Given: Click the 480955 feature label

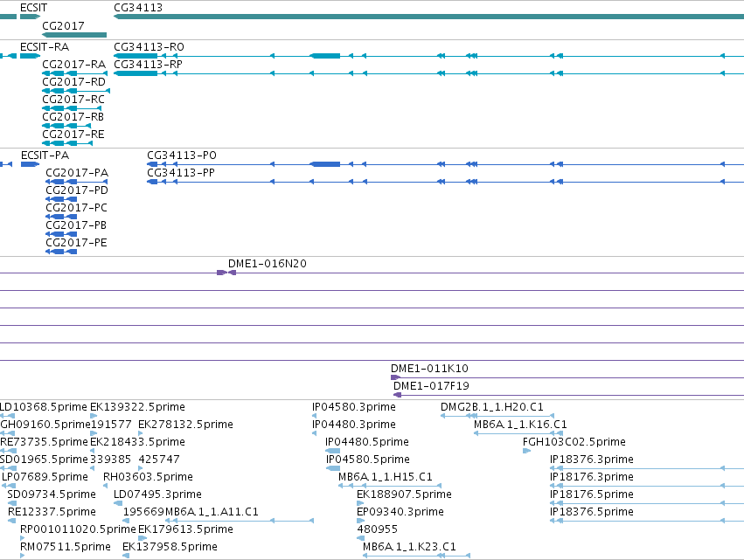Looking at the screenshot, I should point(377,529).
